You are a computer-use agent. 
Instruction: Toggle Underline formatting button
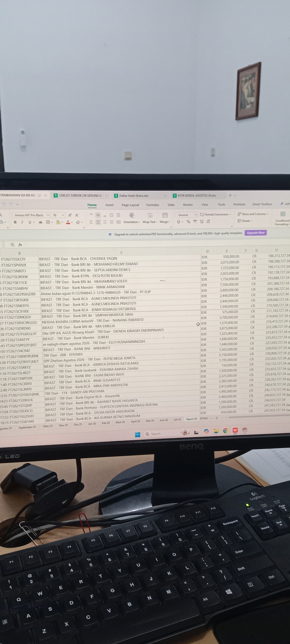[30, 222]
